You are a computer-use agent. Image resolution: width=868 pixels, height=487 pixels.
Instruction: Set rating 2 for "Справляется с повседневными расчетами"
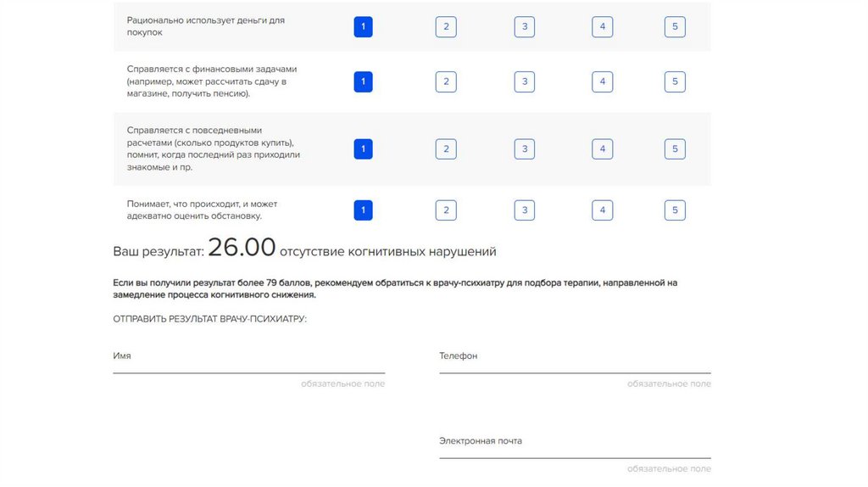[446, 149]
